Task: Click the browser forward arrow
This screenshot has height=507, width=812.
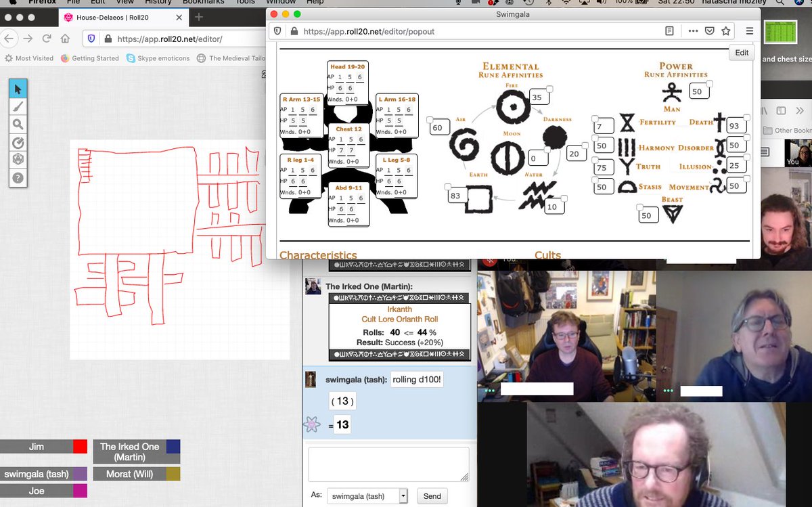Action: [x=28, y=39]
